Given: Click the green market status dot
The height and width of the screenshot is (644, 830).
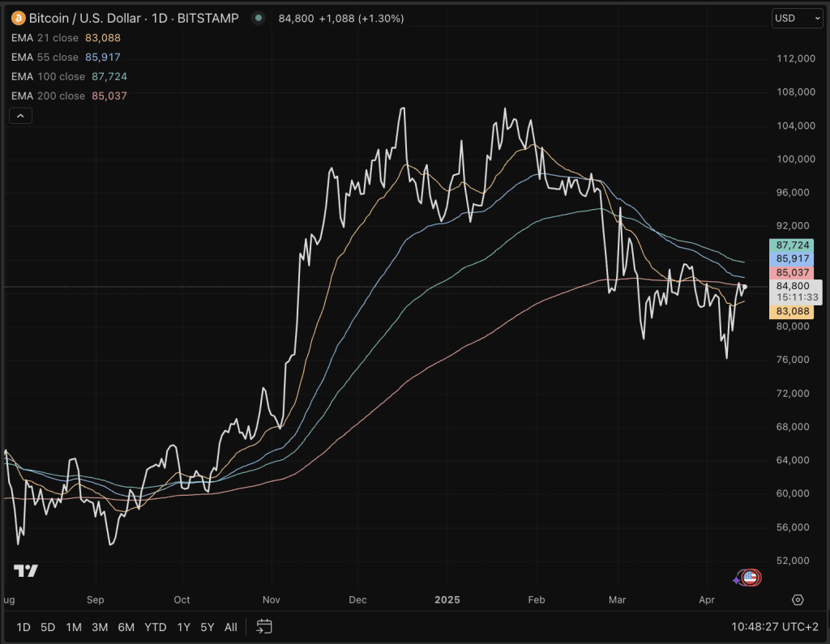Looking at the screenshot, I should click(x=259, y=18).
